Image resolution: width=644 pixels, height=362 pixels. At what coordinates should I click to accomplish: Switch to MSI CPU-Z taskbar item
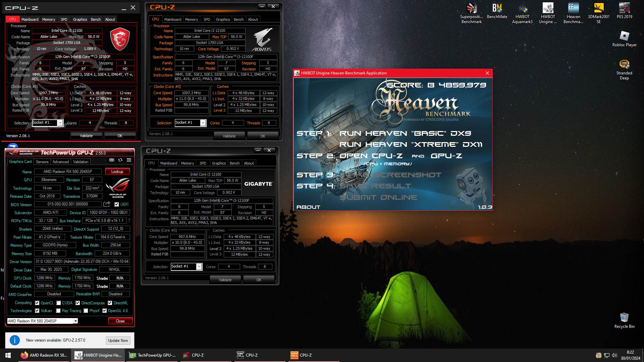click(x=206, y=355)
